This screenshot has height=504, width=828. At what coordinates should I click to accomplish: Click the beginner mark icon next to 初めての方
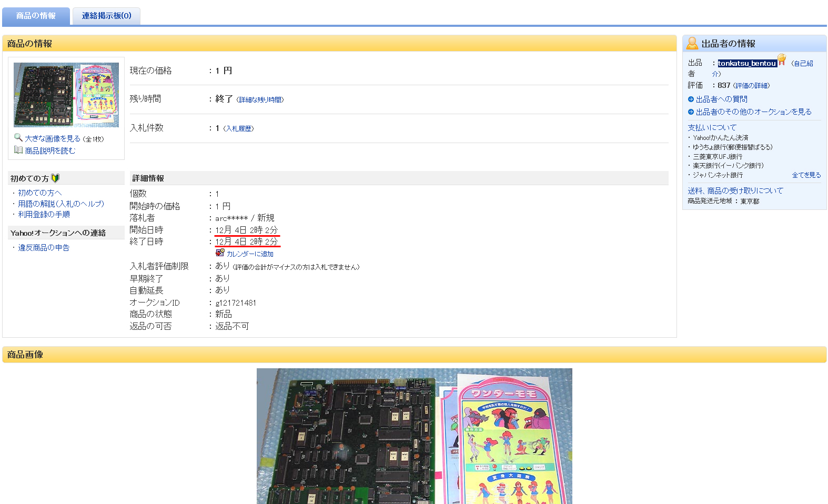coord(55,178)
